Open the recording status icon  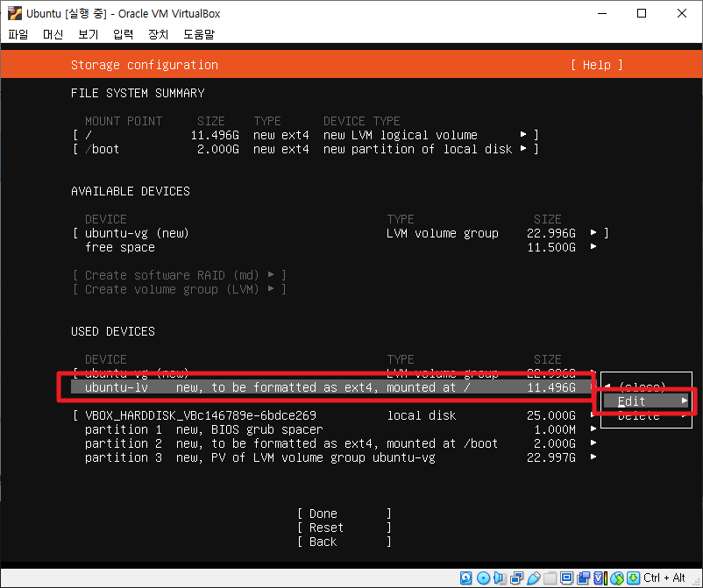tap(583, 578)
